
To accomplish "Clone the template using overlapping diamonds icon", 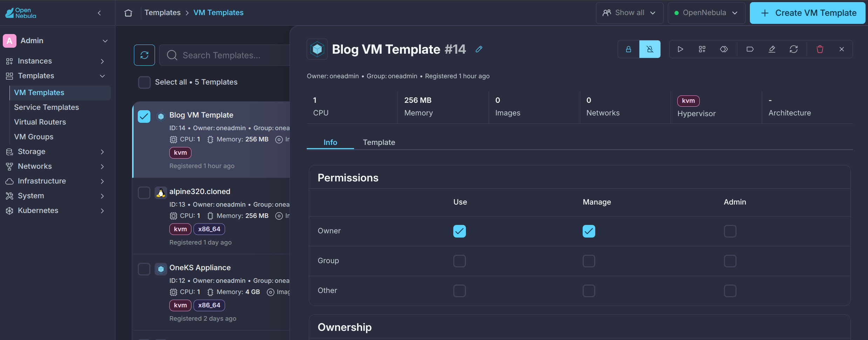I will [724, 49].
